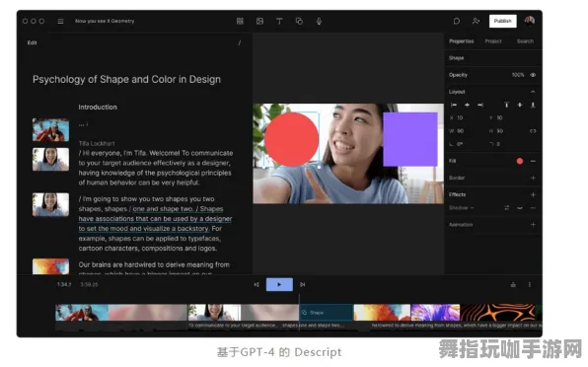588x367 pixels.
Task: Select the Shapes tool icon
Action: (x=299, y=21)
